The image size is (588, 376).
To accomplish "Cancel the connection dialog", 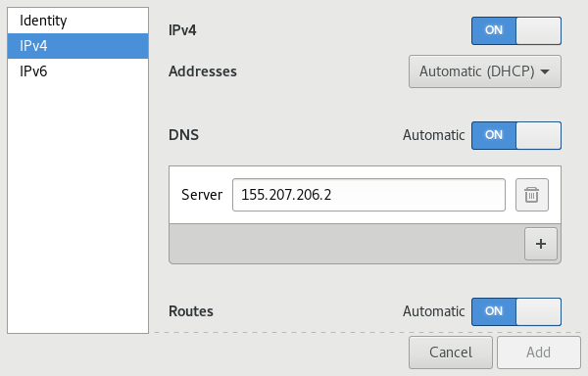I will tap(451, 352).
